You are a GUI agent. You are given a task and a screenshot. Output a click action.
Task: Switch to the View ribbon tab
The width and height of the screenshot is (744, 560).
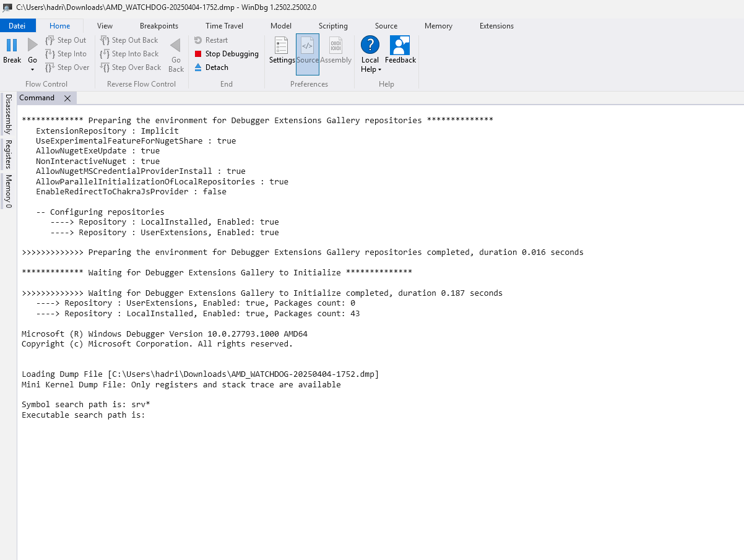[105, 26]
